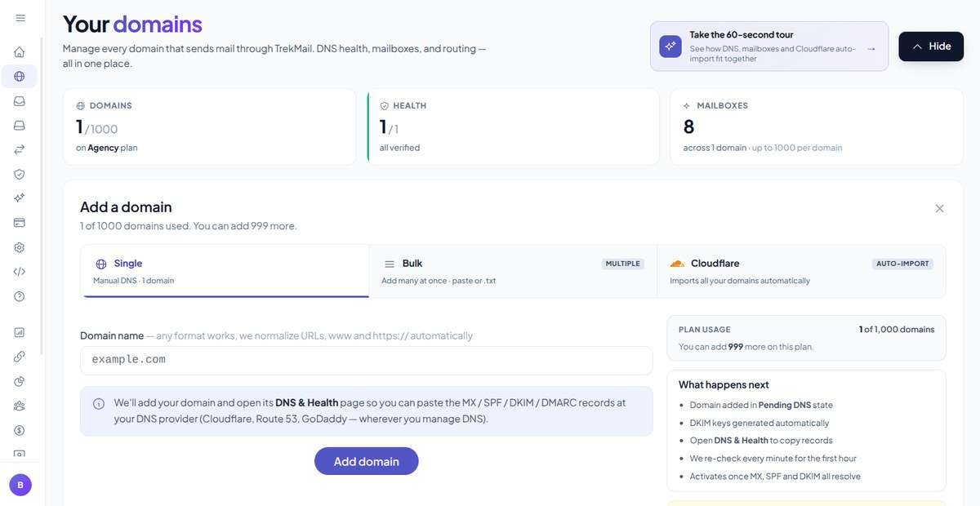The width and height of the screenshot is (980, 506).
Task: Open the transfer arrows sidebar icon
Action: point(20,149)
